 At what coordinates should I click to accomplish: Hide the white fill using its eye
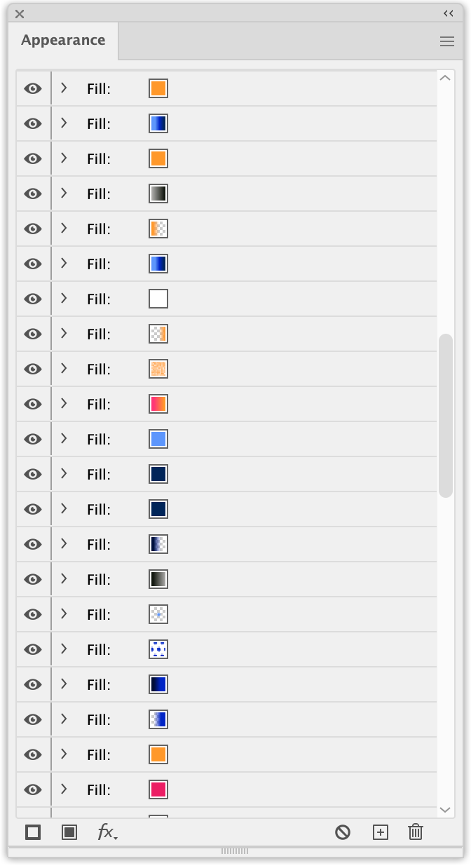pos(33,299)
